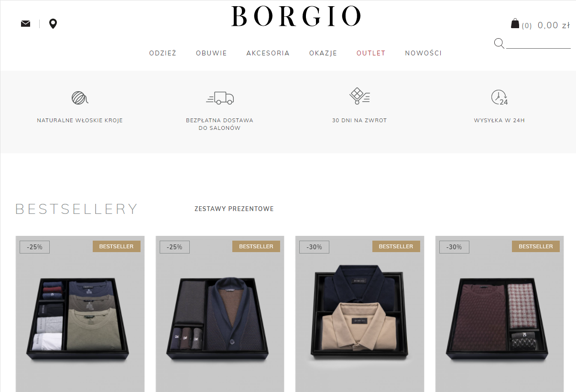
Task: Click the 30-day return trolley icon
Action: [359, 96]
